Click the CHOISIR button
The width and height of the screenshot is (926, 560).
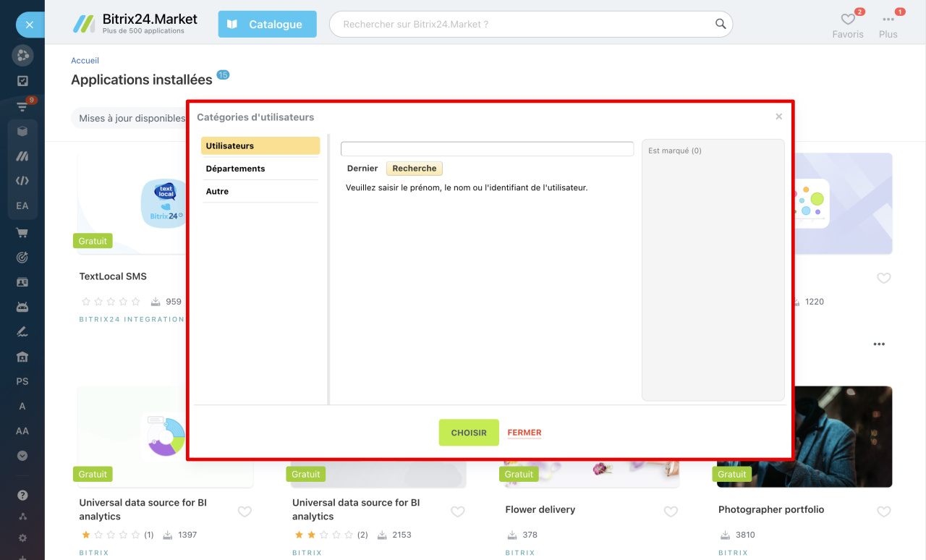click(x=469, y=433)
